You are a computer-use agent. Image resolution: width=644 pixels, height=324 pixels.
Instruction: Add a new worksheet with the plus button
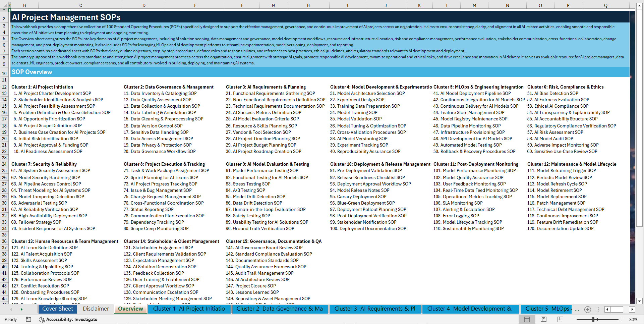click(x=587, y=309)
